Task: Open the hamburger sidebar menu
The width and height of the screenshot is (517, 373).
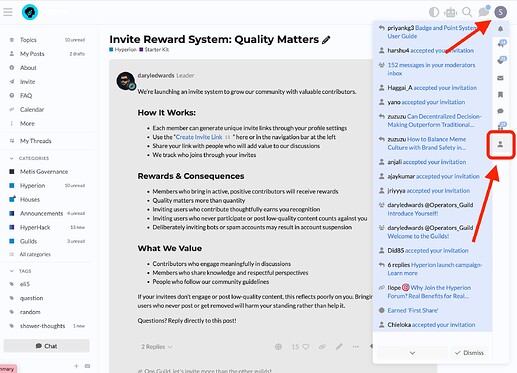Action: point(8,12)
